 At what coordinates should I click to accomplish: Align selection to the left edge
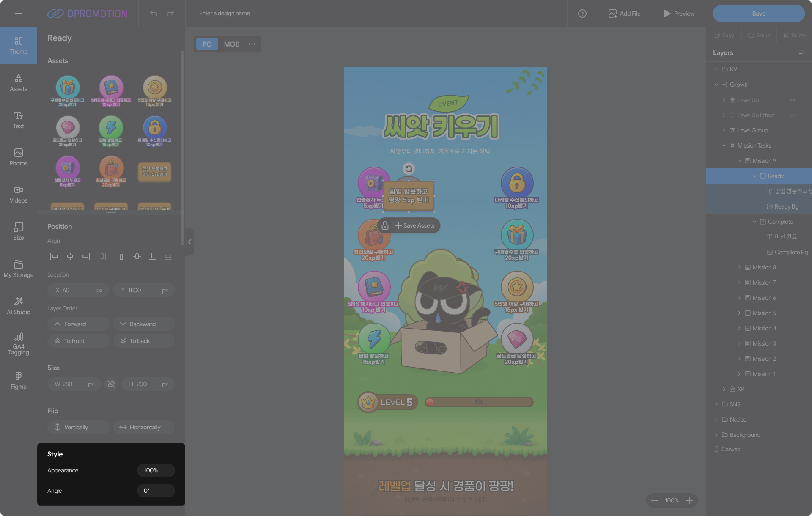[x=54, y=256]
